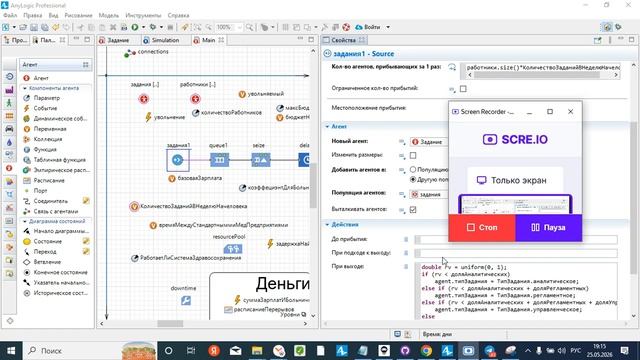Switch to the Проекты view tab
Viewport: 640px width, 360px height.
pyautogui.click(x=16, y=40)
